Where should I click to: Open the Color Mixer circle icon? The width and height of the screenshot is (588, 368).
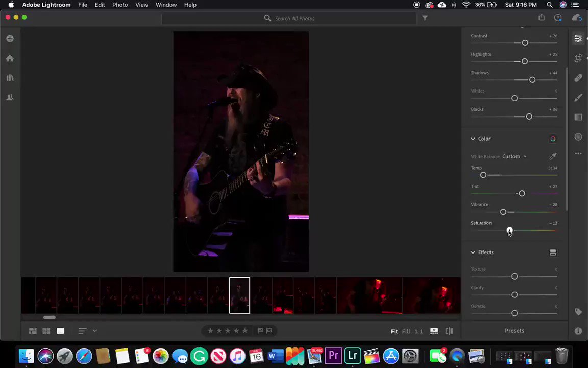click(x=553, y=139)
